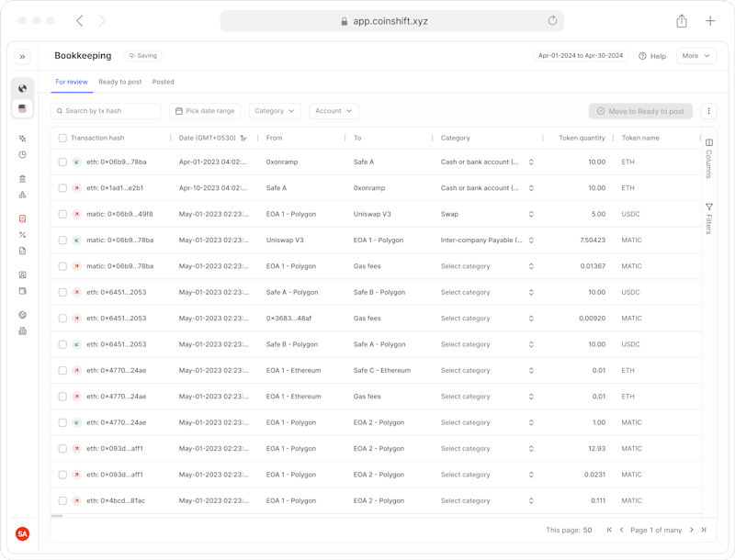735x560 pixels.
Task: Click the Token quantity column header
Action: (582, 138)
